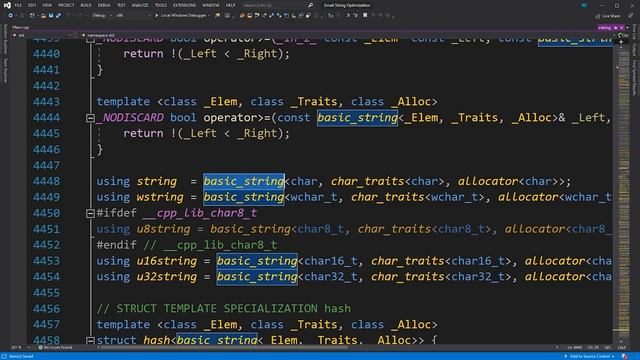Open the TOOLS menu
The height and width of the screenshot is (360, 640).
click(x=161, y=5)
